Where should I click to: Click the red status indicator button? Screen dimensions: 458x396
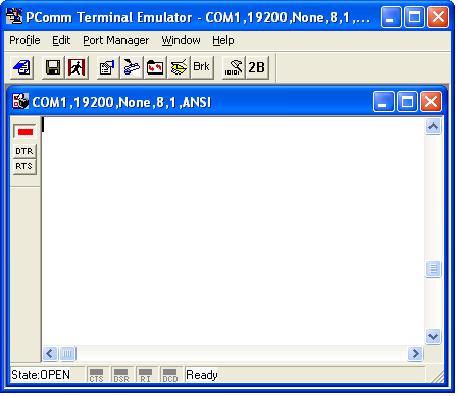pyautogui.click(x=25, y=132)
